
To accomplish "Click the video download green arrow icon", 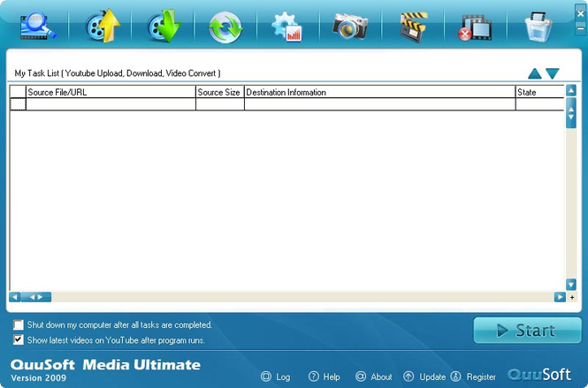I will coord(164,27).
